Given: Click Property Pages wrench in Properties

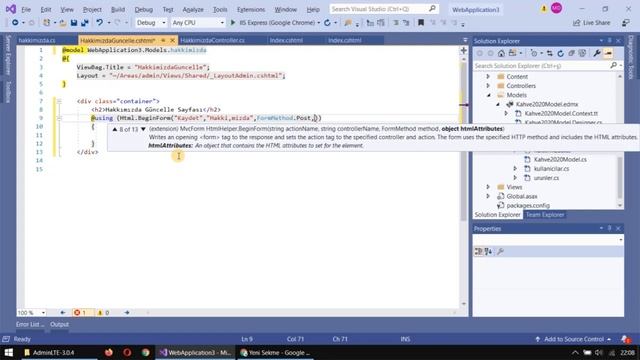Looking at the screenshot, I should point(500,251).
